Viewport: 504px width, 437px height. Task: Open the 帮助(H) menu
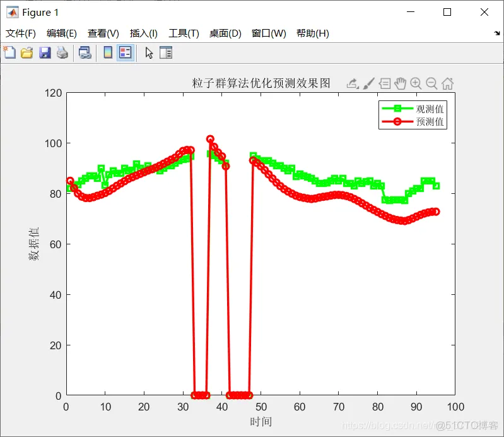click(x=313, y=33)
